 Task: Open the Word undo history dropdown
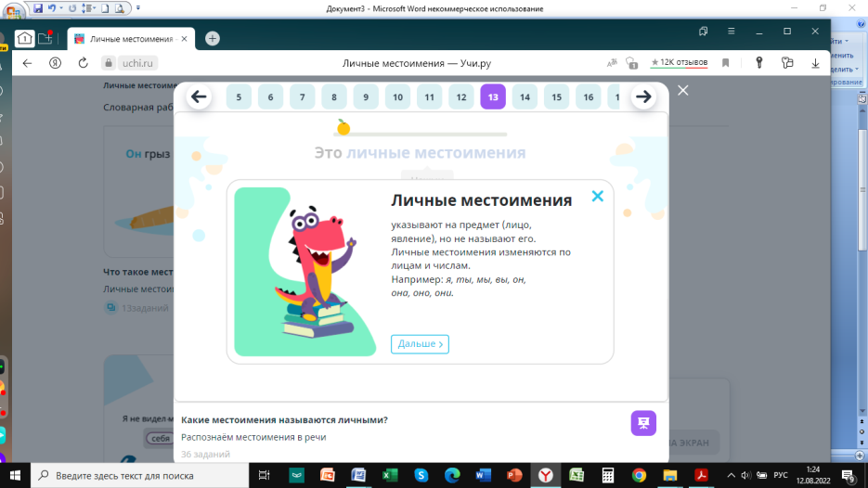pyautogui.click(x=61, y=8)
